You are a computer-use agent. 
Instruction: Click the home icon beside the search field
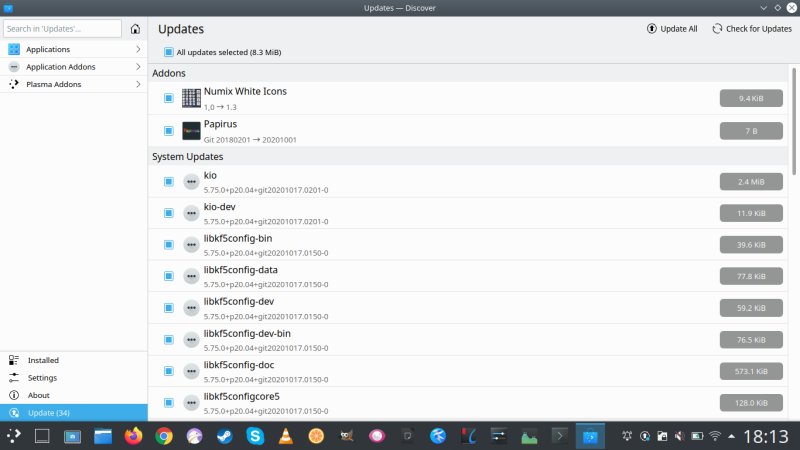click(135, 29)
